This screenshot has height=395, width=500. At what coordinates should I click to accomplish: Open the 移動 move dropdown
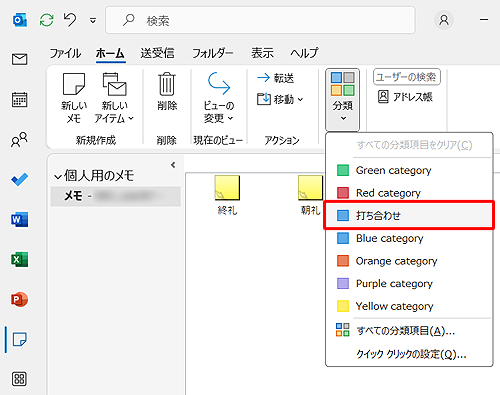pos(280,99)
